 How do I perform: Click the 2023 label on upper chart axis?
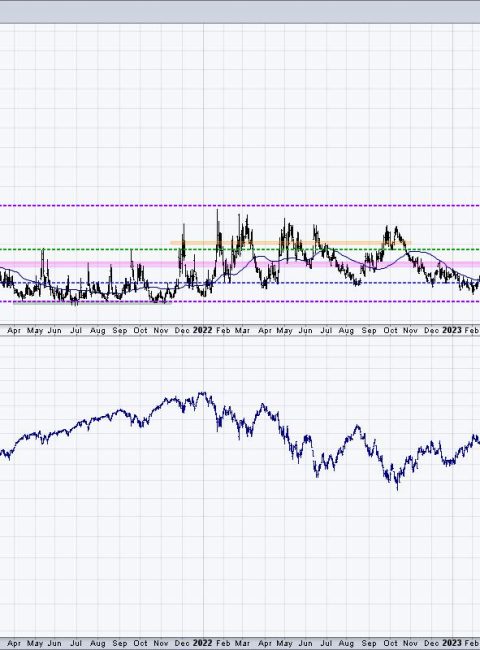pos(452,330)
